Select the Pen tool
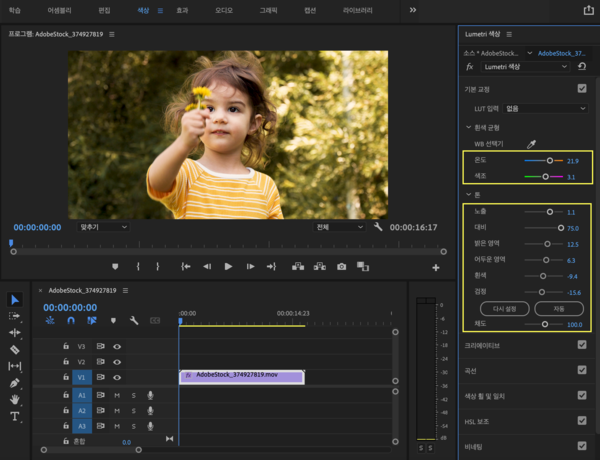This screenshot has width=600, height=460. pos(15,383)
